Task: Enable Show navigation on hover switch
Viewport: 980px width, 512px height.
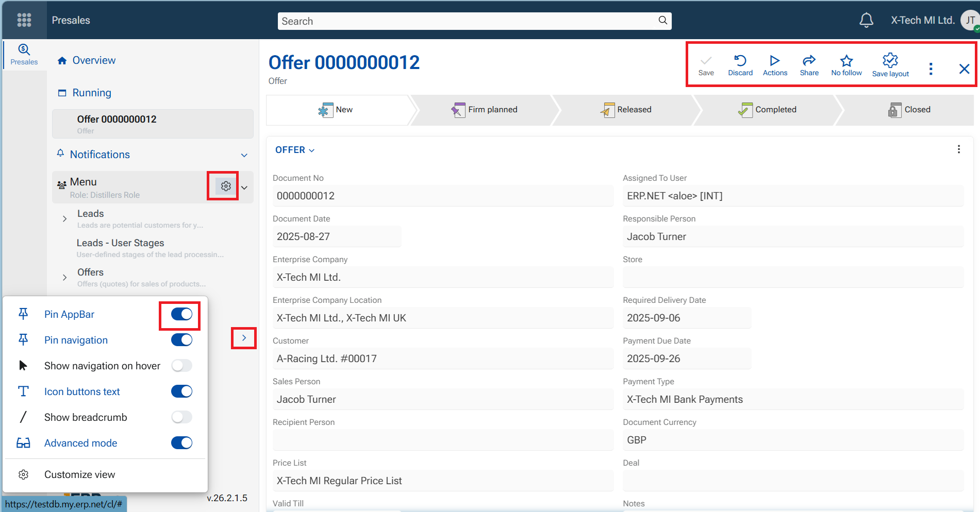Action: click(181, 366)
